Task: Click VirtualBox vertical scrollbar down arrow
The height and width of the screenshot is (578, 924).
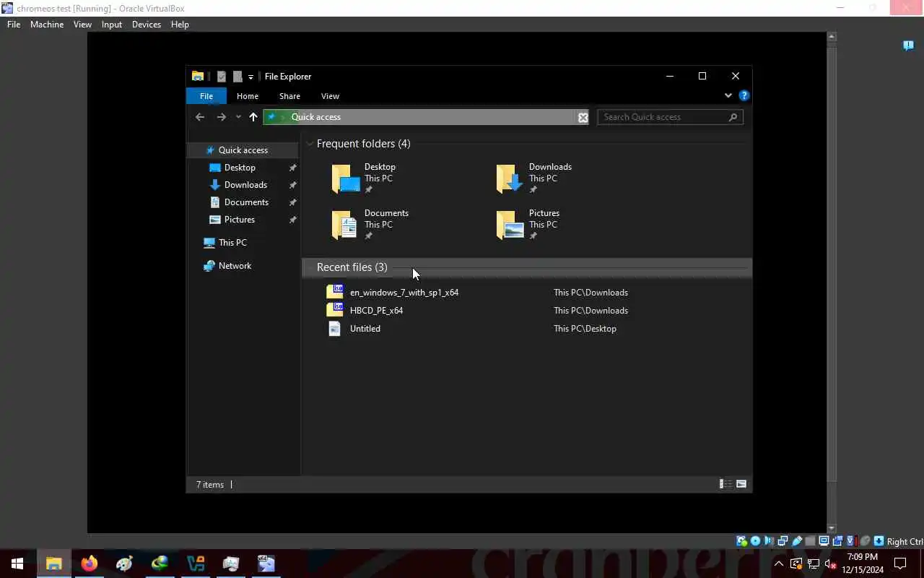Action: pyautogui.click(x=832, y=528)
